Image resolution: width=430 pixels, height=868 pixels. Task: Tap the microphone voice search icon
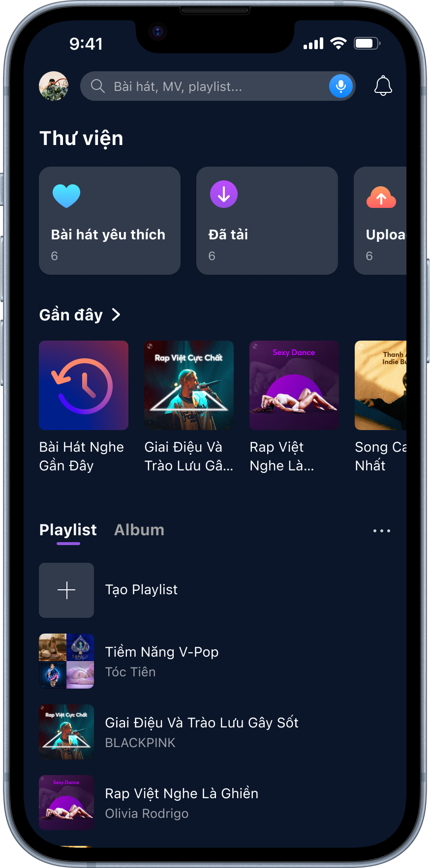340,87
